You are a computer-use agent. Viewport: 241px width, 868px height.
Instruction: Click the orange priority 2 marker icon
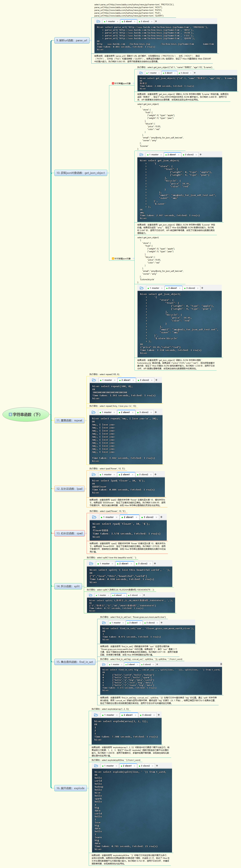pos(113,258)
